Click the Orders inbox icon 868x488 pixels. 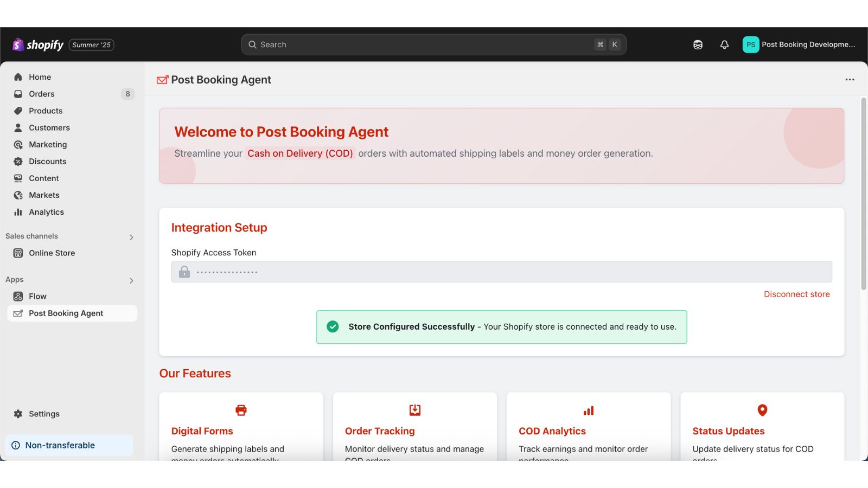[x=18, y=94]
